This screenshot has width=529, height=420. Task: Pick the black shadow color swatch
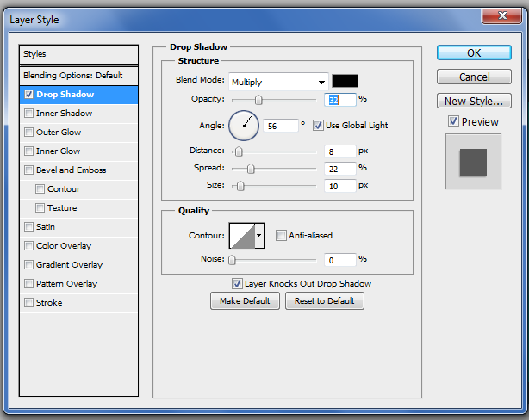(x=345, y=82)
